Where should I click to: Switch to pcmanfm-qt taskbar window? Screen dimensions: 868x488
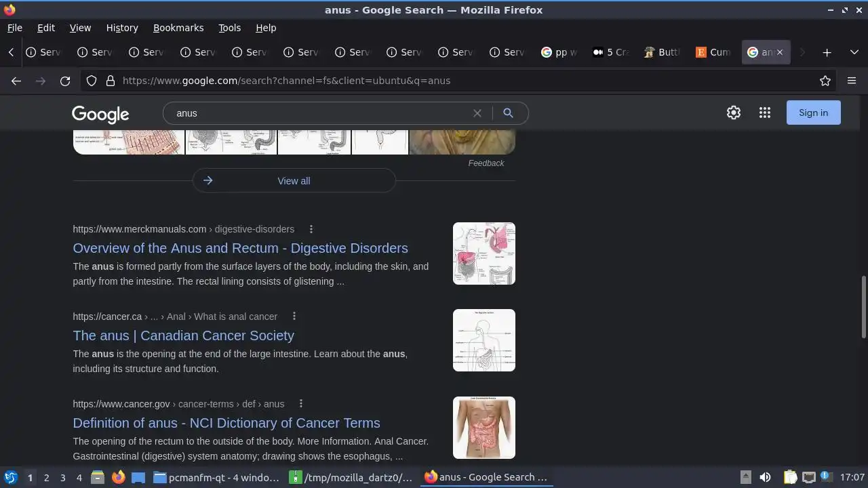[217, 477]
